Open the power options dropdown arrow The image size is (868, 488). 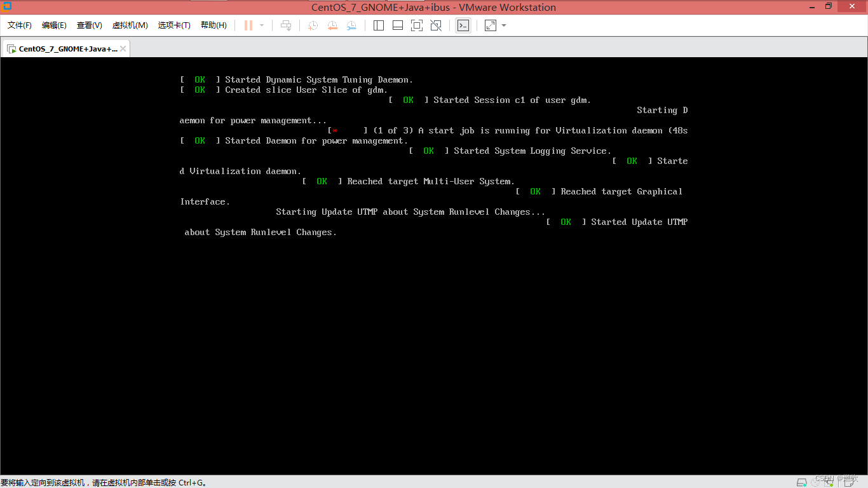pos(262,25)
